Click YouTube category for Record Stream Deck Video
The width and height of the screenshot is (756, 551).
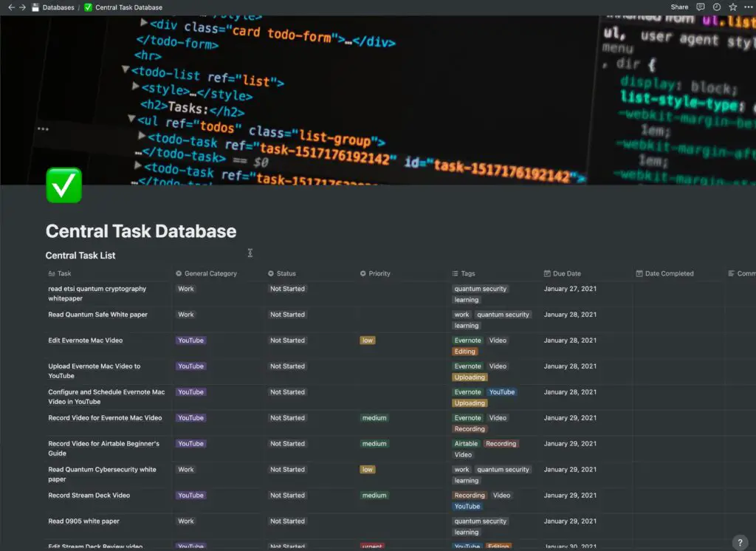tap(191, 495)
